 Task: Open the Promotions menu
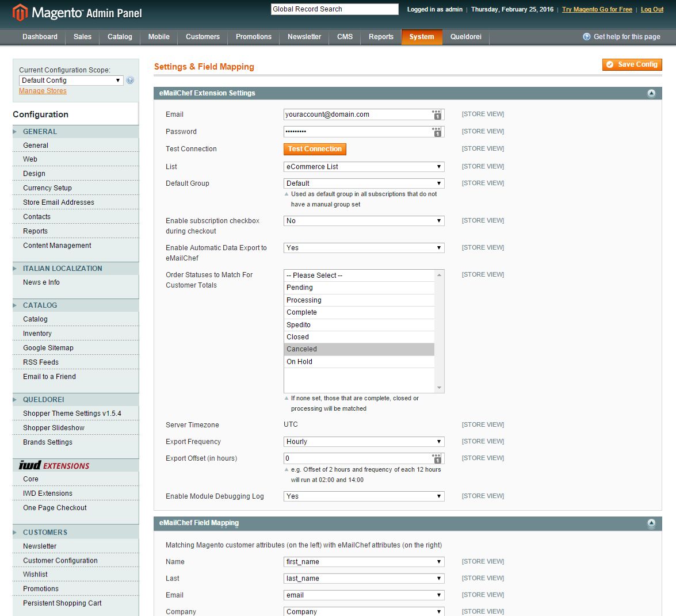tap(254, 37)
